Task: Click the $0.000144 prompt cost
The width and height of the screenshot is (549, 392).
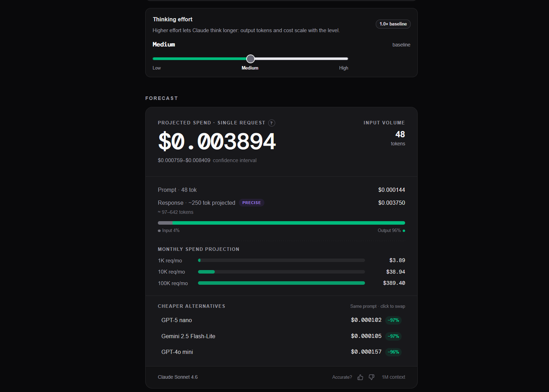Action: pyautogui.click(x=391, y=190)
